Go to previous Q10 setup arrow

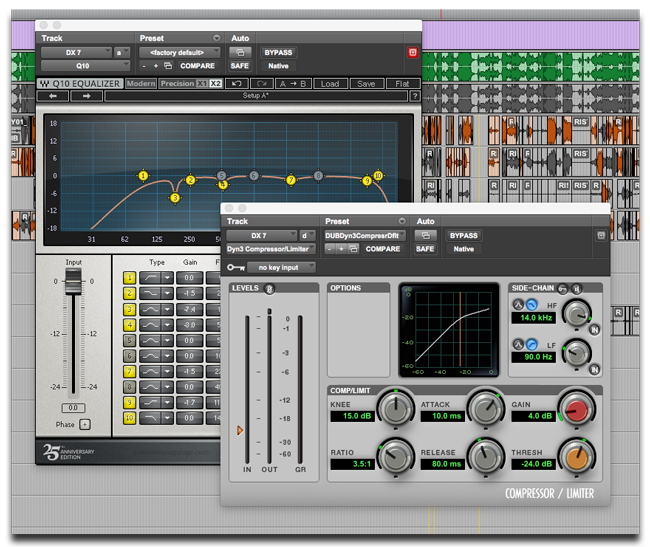tap(53, 96)
